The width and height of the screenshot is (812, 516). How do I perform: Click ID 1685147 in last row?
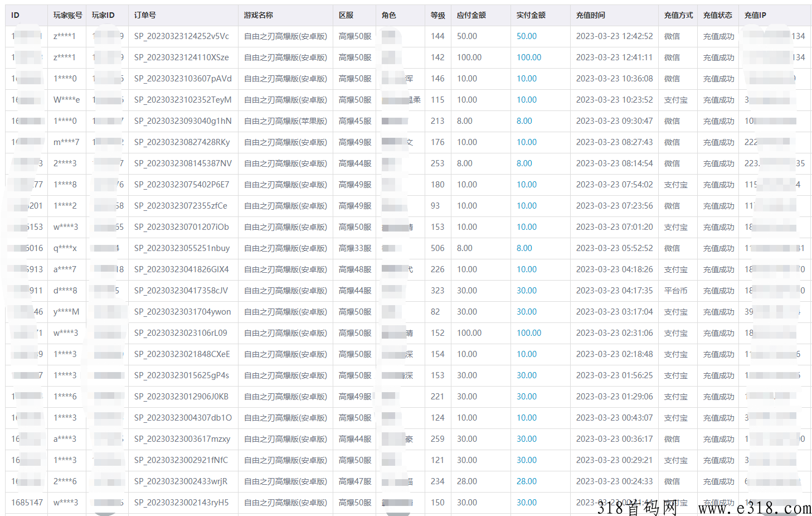coord(27,503)
